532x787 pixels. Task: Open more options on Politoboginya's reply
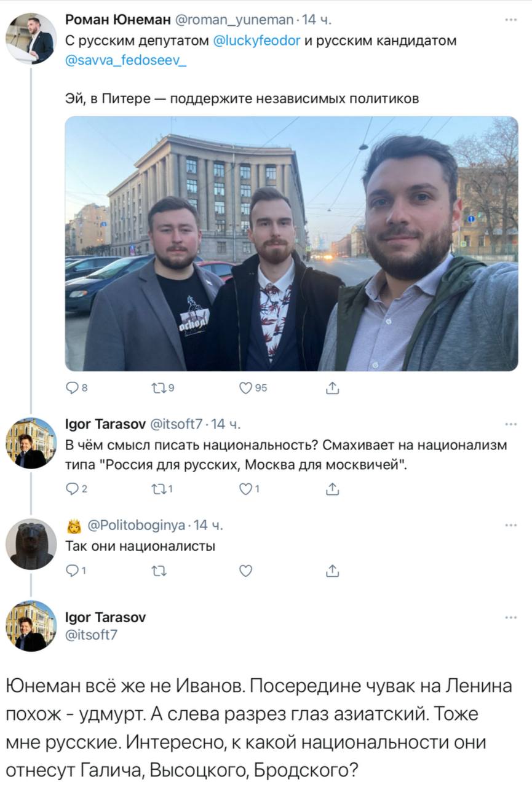point(510,526)
